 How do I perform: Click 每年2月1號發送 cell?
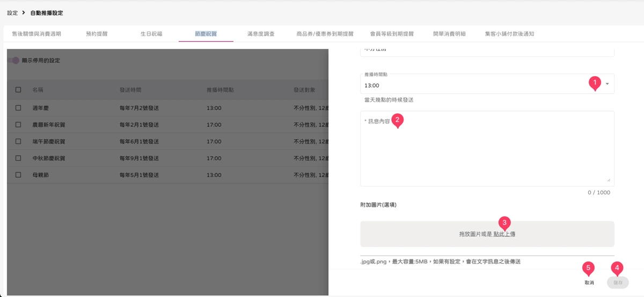tap(139, 125)
